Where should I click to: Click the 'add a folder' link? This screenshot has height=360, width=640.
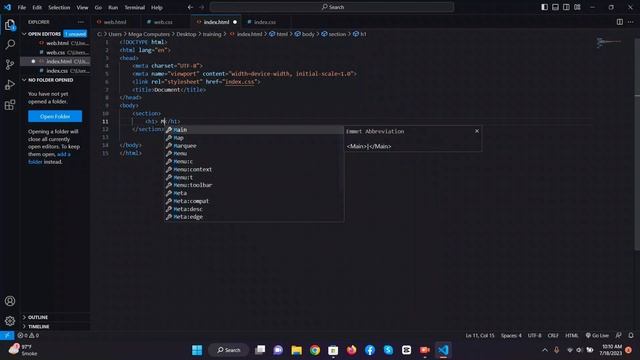pyautogui.click(x=49, y=158)
